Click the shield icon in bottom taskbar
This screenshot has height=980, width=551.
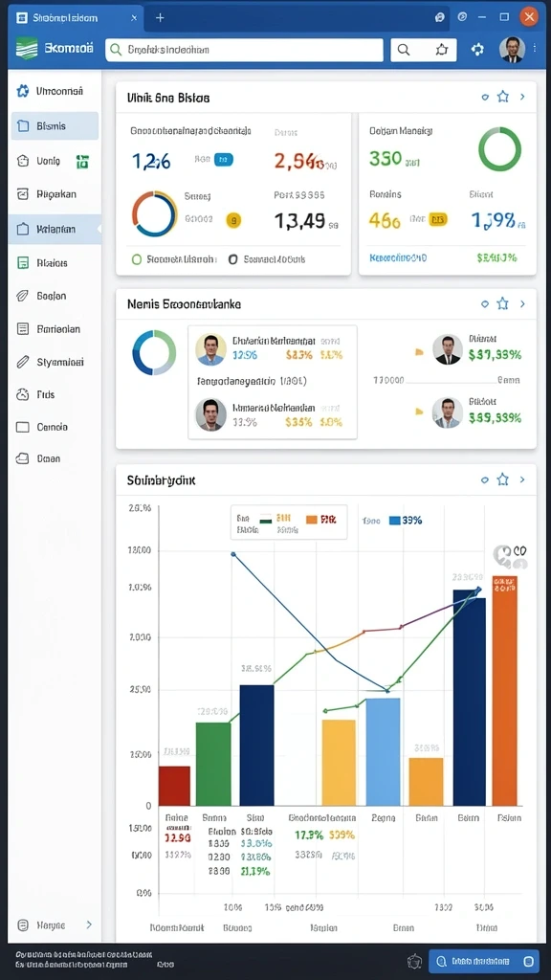[x=414, y=961]
